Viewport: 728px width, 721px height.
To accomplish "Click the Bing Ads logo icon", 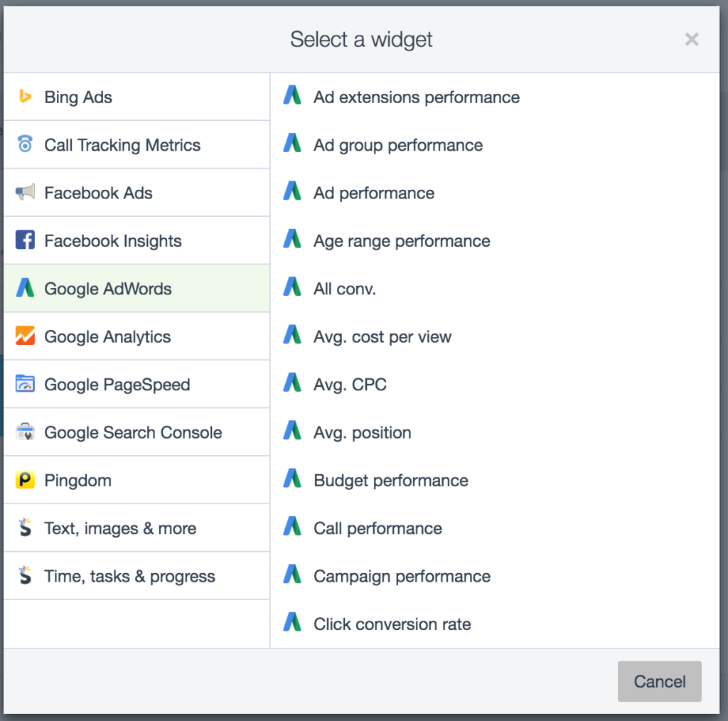I will pyautogui.click(x=25, y=97).
